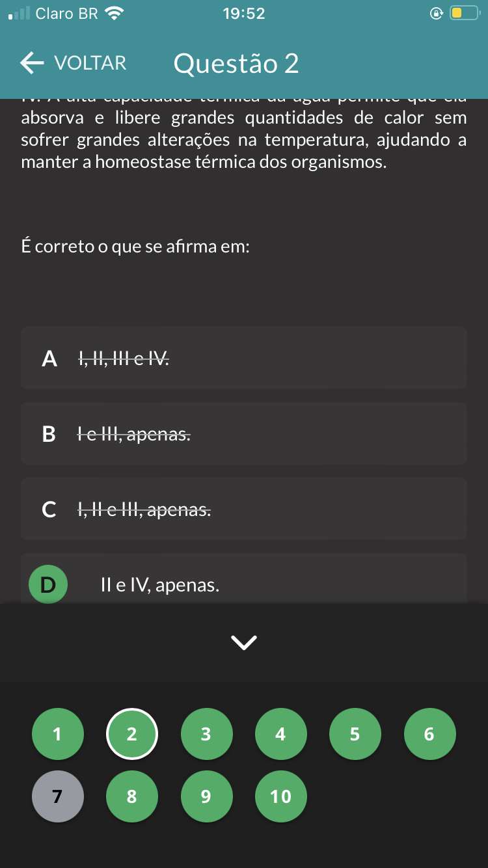Open question 6

pos(430,734)
